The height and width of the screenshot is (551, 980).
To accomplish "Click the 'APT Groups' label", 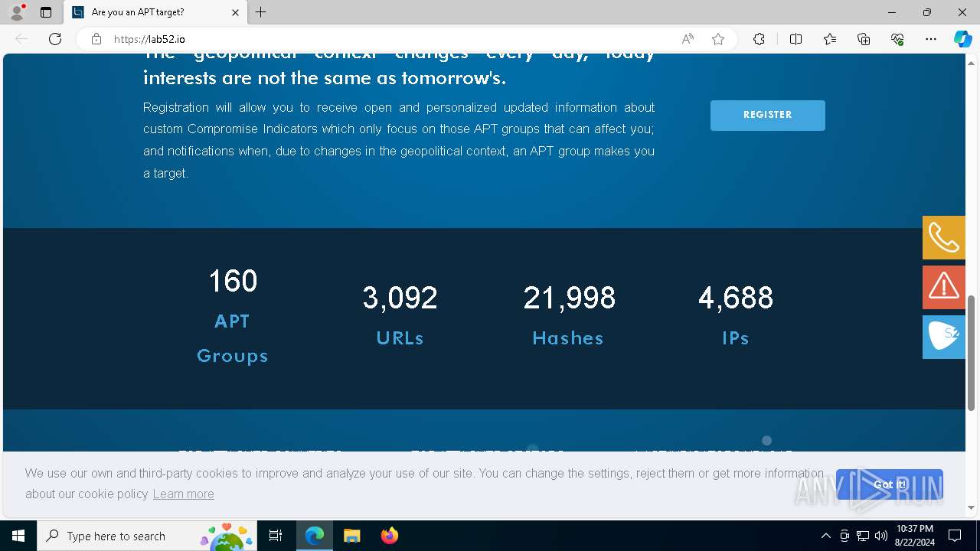I will click(x=233, y=338).
